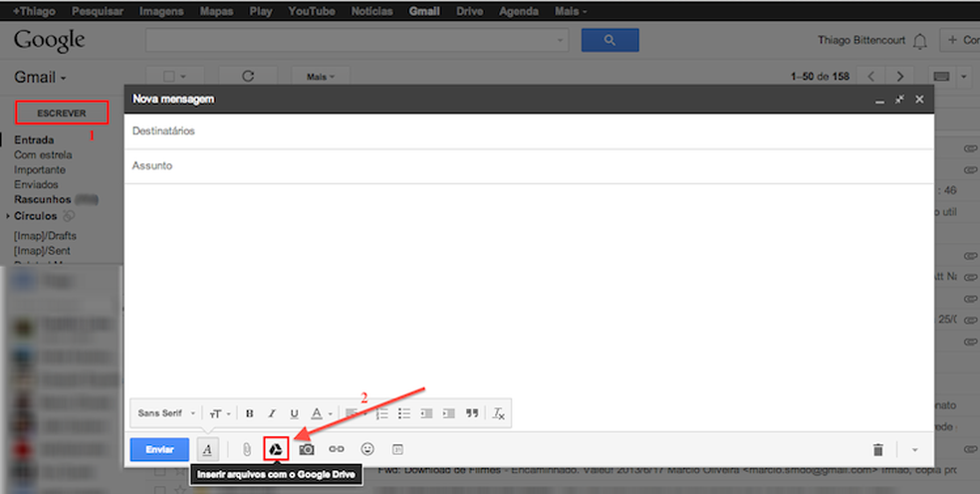Open the Mais actions dropdown in toolbar
980x494 pixels.
(321, 77)
